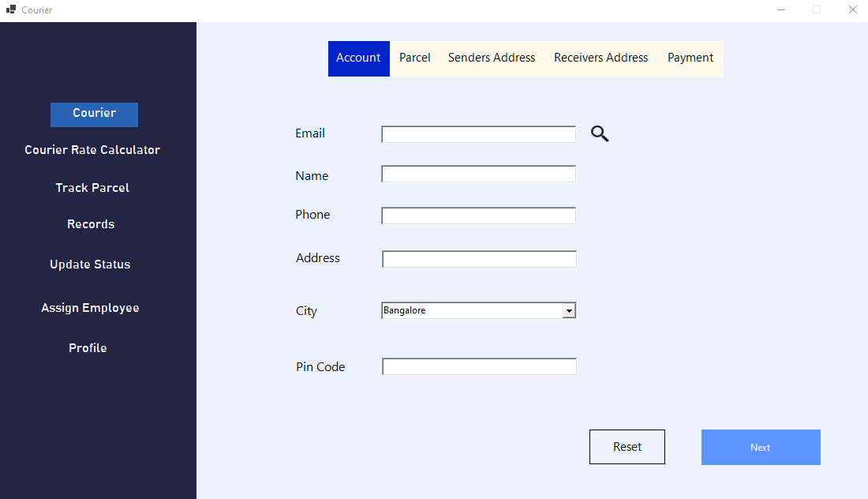The width and height of the screenshot is (868, 499).
Task: Click the Courier app icon in title bar
Action: [10, 10]
